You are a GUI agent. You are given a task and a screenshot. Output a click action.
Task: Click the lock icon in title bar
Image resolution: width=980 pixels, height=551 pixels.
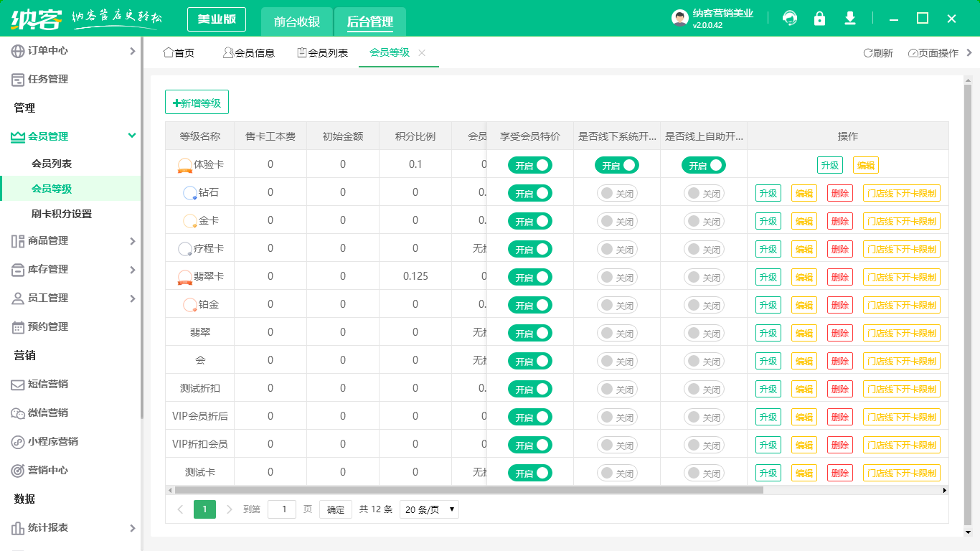820,19
